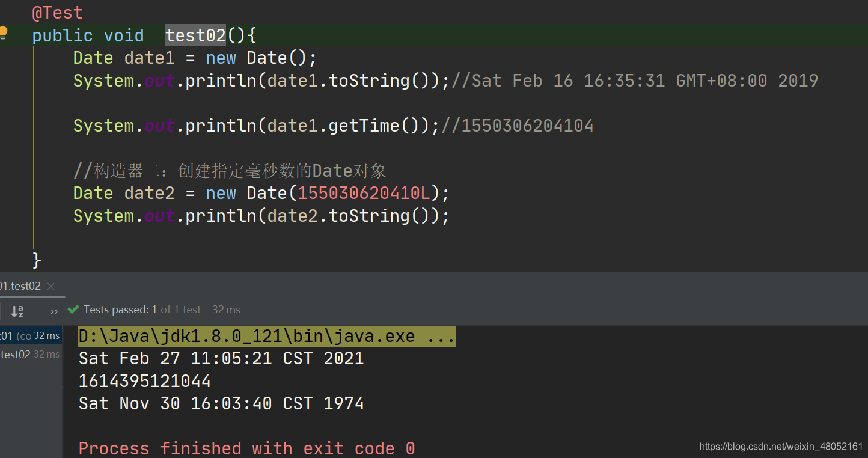Click the green tests passed checkmark
The image size is (868, 458).
[73, 310]
